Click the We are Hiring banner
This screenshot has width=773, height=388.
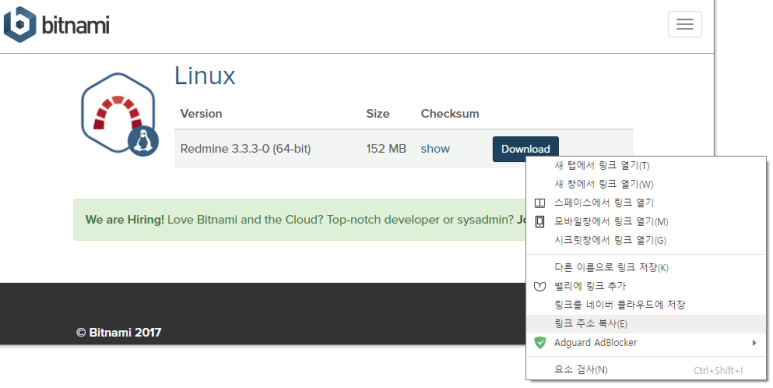(300, 220)
